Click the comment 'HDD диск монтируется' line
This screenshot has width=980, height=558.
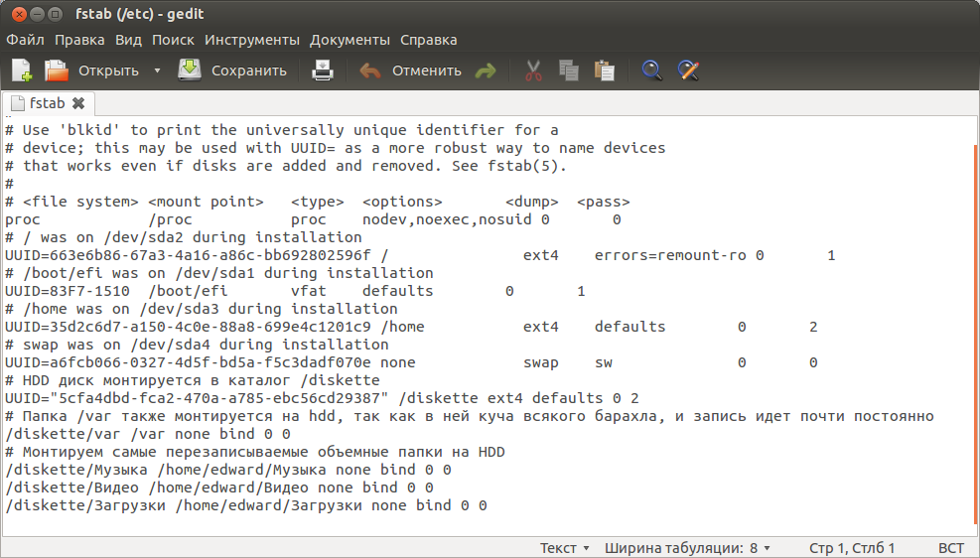point(193,380)
